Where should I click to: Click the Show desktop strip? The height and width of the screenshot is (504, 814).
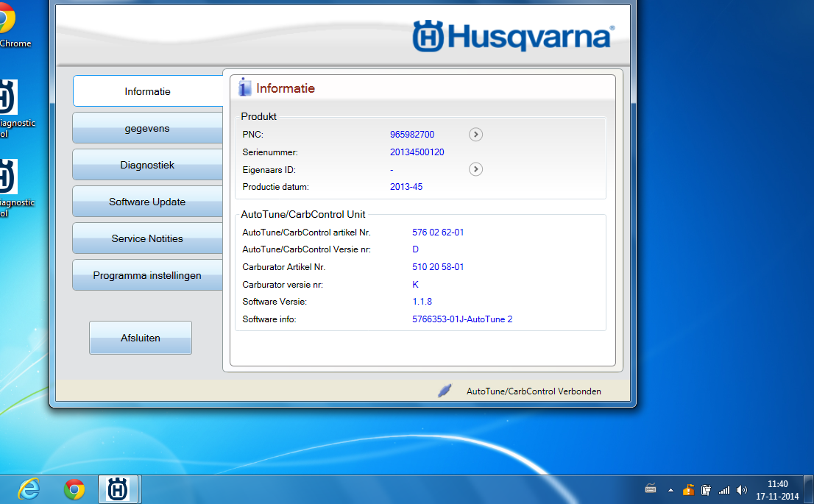point(809,489)
